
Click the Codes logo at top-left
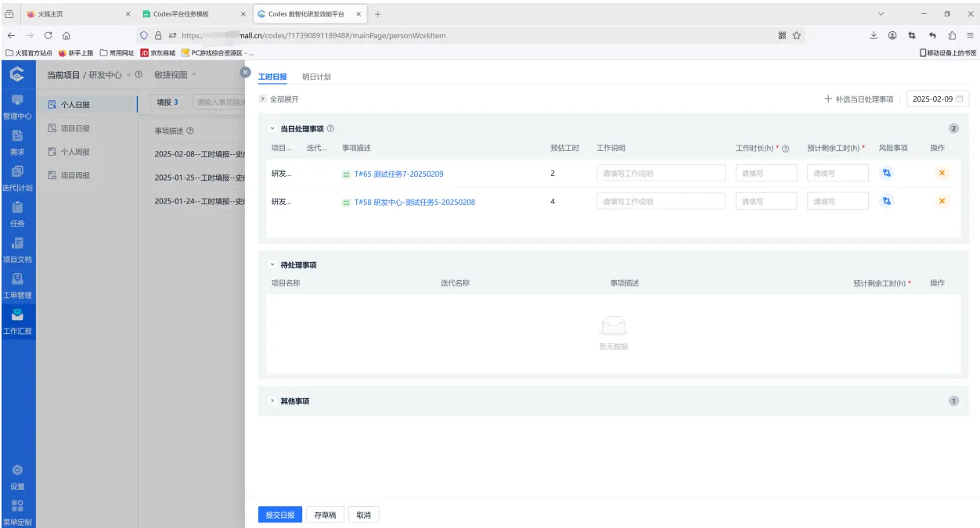[x=17, y=74]
